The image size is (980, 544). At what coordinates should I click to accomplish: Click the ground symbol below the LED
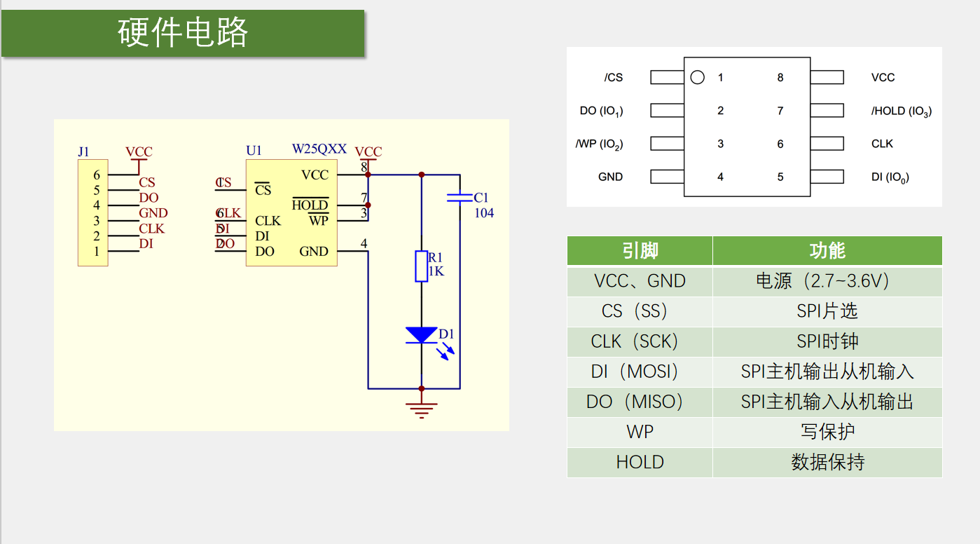[x=420, y=407]
